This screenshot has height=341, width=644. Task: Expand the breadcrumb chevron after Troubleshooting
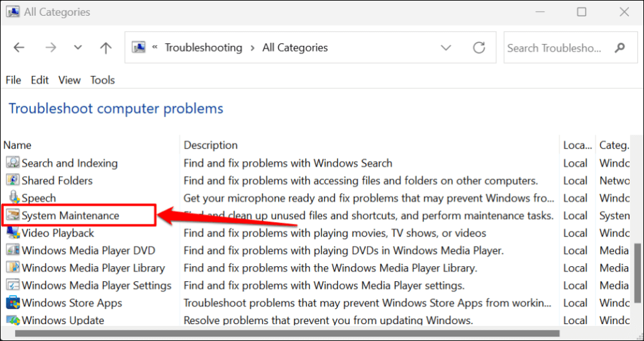(x=252, y=48)
